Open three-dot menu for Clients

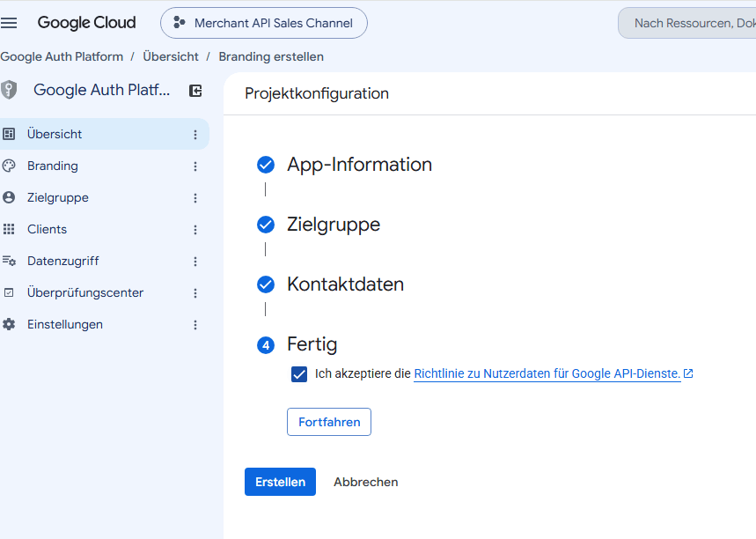coord(195,230)
